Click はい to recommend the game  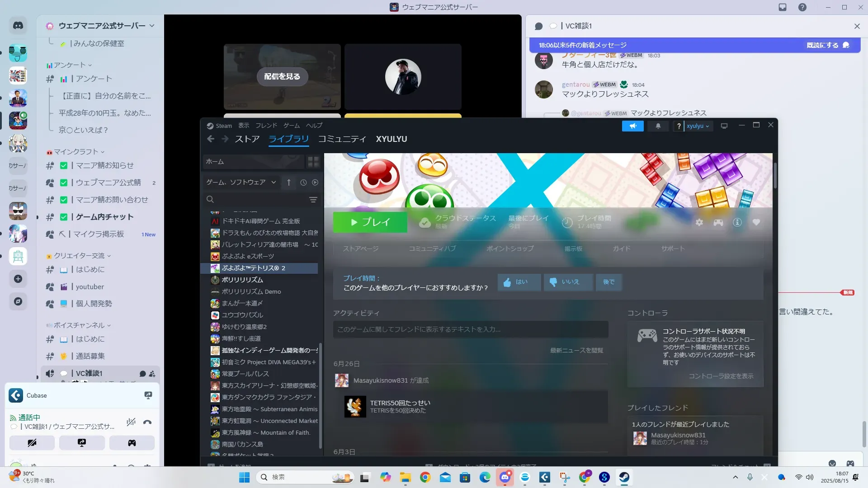(519, 282)
